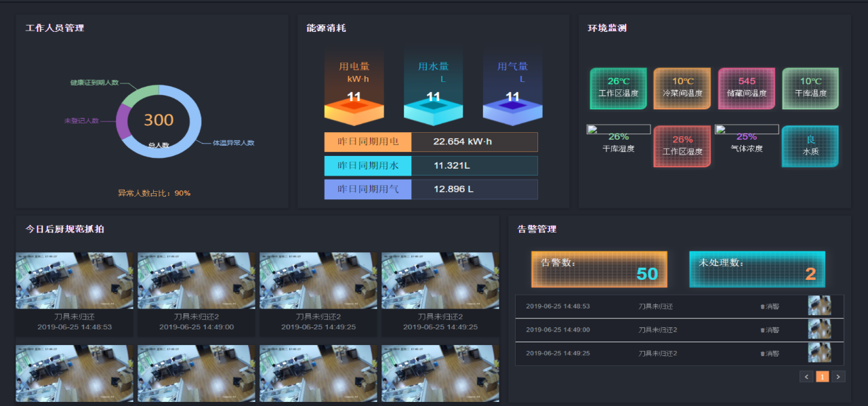Click the broken image icon above 气体浓度
868x406 pixels.
point(720,129)
